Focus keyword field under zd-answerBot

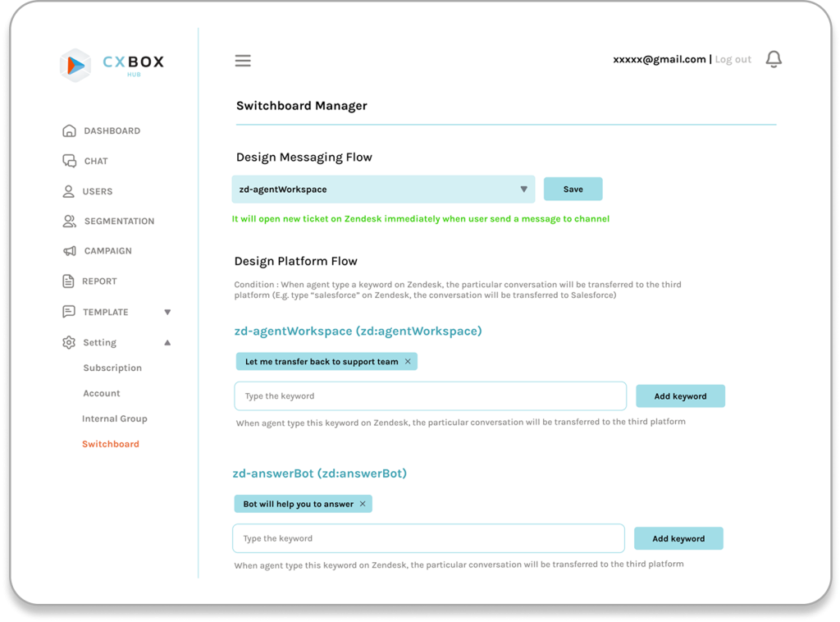[428, 538]
